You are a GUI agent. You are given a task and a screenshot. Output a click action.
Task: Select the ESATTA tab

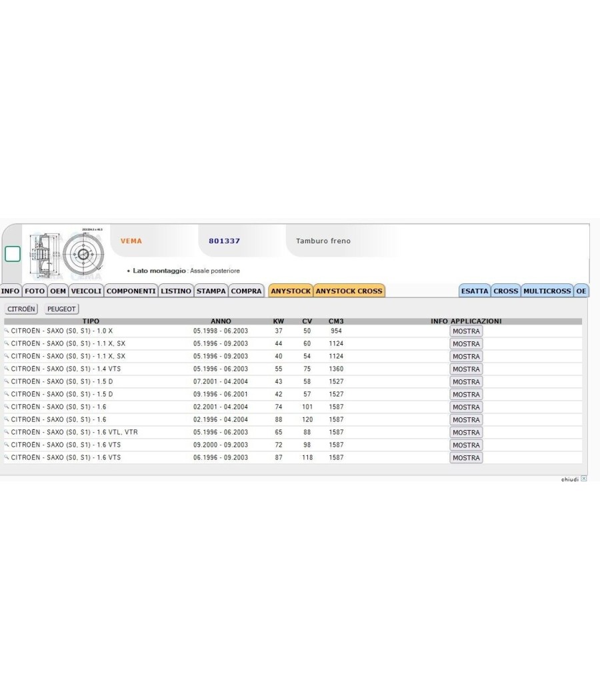(475, 291)
